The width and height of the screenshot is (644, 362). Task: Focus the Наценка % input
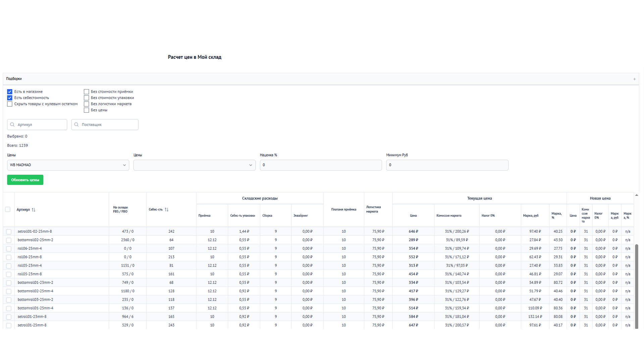(321, 165)
